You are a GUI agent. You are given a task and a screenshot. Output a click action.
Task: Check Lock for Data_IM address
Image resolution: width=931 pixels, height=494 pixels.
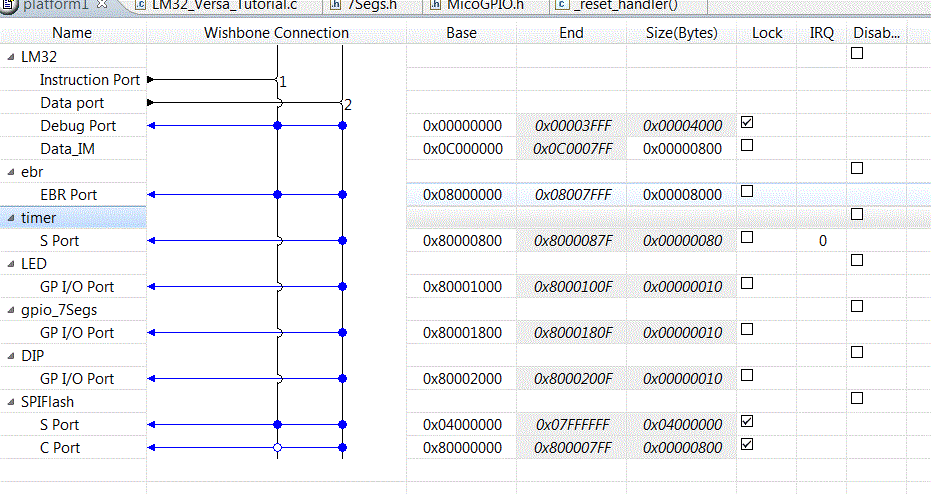pos(747,145)
